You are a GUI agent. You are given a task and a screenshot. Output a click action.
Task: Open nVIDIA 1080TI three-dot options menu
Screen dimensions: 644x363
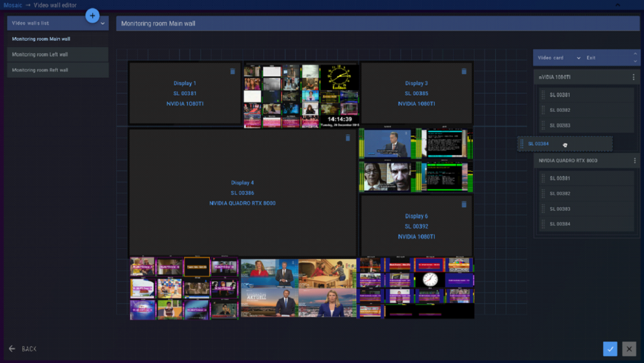point(633,77)
